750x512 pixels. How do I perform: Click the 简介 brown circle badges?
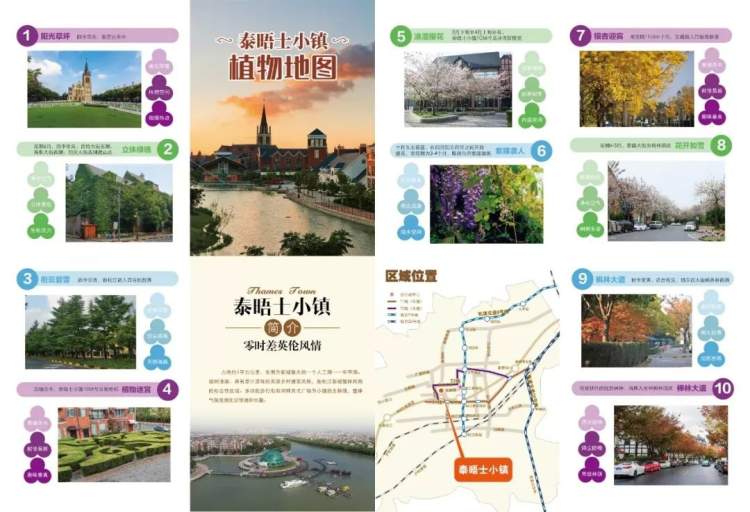coord(283,328)
